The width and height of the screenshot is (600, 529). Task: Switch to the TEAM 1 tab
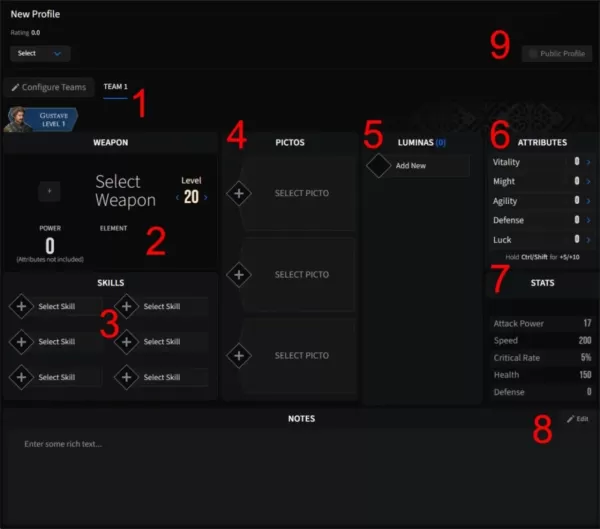(116, 88)
